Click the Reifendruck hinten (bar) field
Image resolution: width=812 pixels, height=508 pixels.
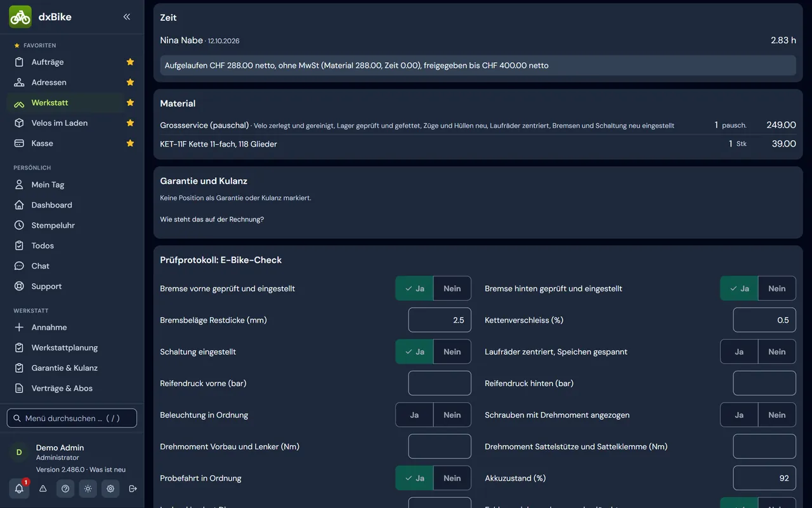[x=764, y=384]
